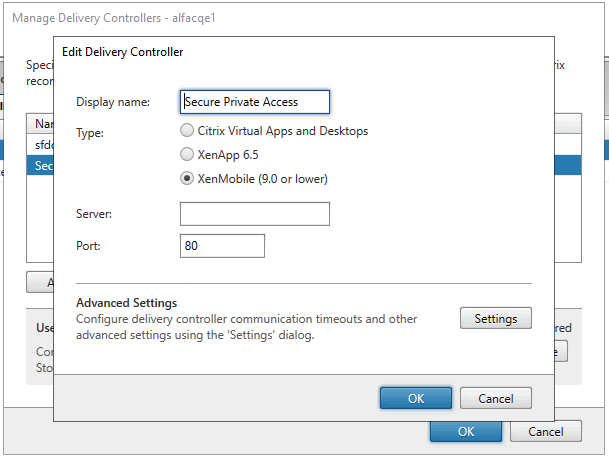
Task: Confirm Edit Delivery Controller with OK
Action: pyautogui.click(x=416, y=398)
